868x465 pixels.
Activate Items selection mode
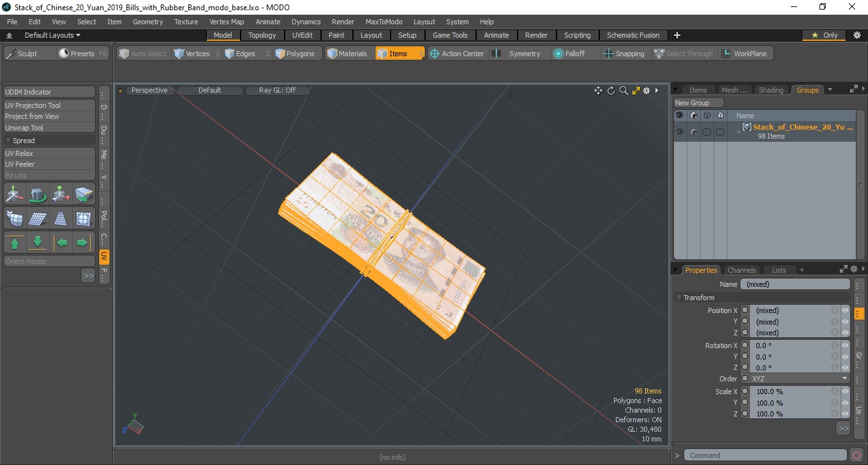(x=400, y=54)
